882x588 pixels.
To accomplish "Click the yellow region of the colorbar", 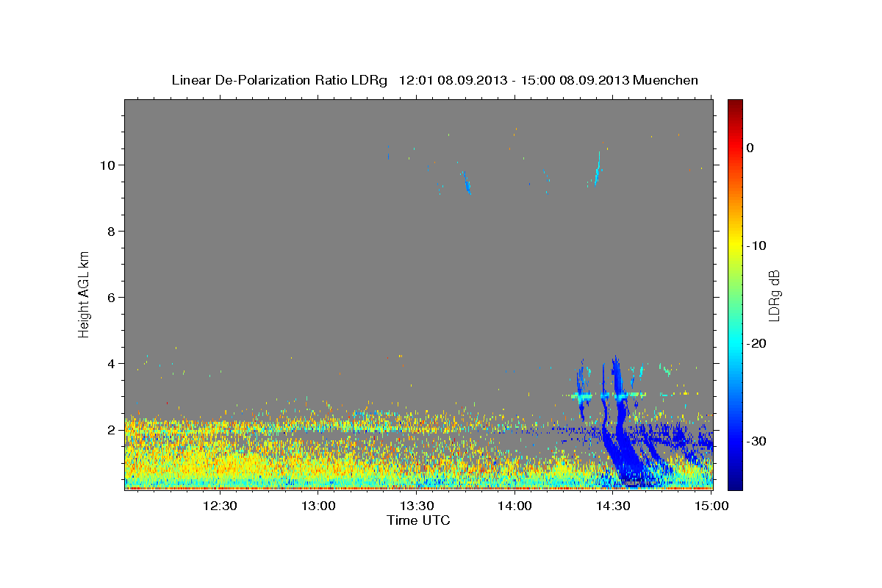I will tap(735, 245).
